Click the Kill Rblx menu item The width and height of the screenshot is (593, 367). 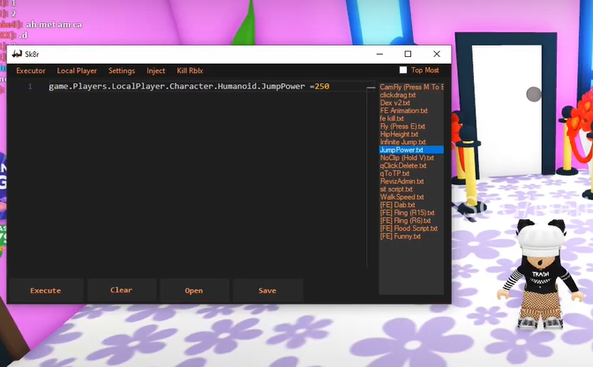(x=190, y=71)
